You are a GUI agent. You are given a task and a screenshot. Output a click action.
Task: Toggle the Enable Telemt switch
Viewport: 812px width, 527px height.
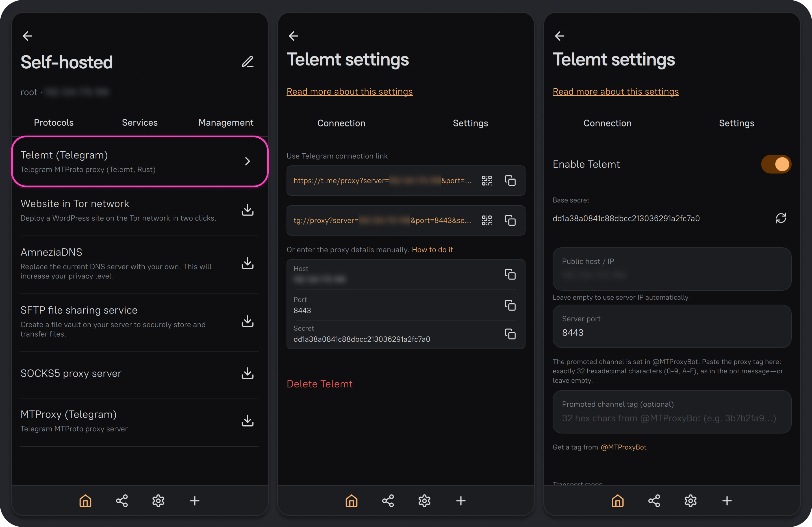click(x=776, y=164)
